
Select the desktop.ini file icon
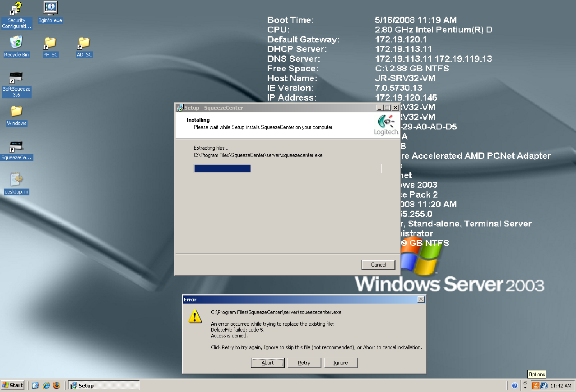[x=16, y=180]
